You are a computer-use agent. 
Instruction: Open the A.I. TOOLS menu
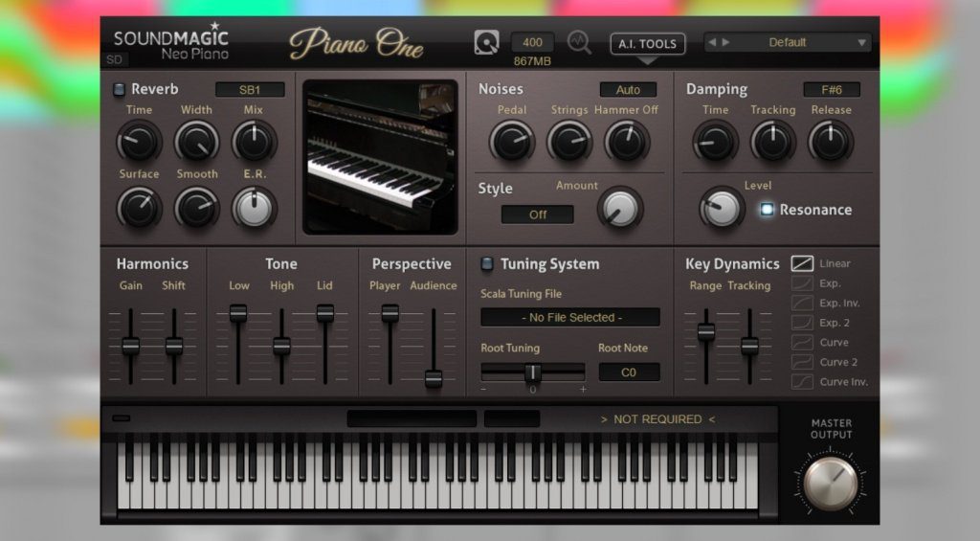(648, 44)
